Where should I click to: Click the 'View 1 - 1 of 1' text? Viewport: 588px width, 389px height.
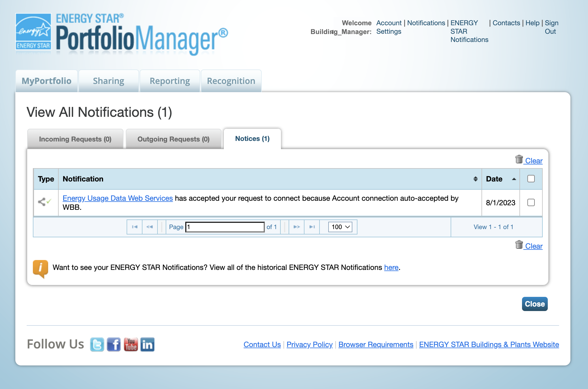pyautogui.click(x=493, y=227)
